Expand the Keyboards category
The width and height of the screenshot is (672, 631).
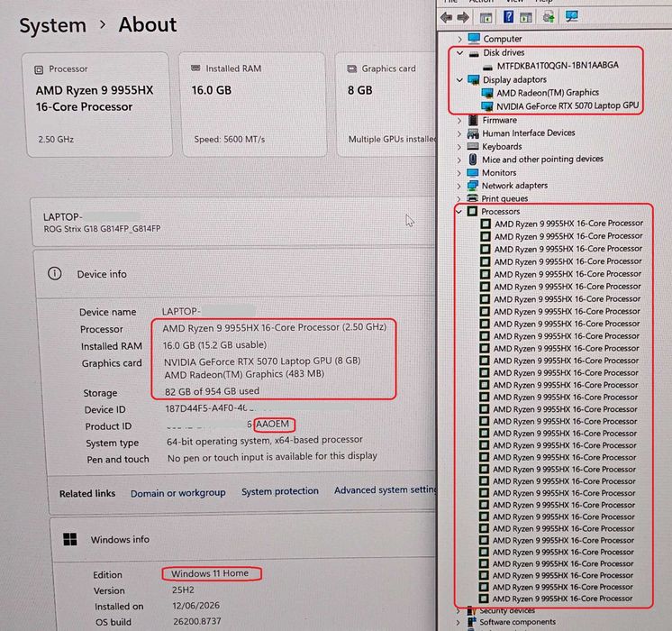click(459, 147)
